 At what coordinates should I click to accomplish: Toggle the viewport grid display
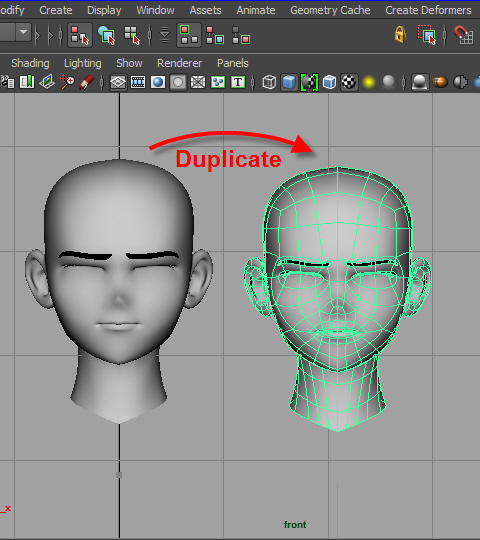[118, 82]
